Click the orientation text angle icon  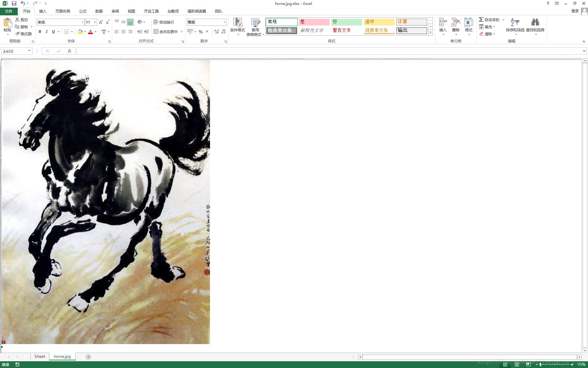140,22
